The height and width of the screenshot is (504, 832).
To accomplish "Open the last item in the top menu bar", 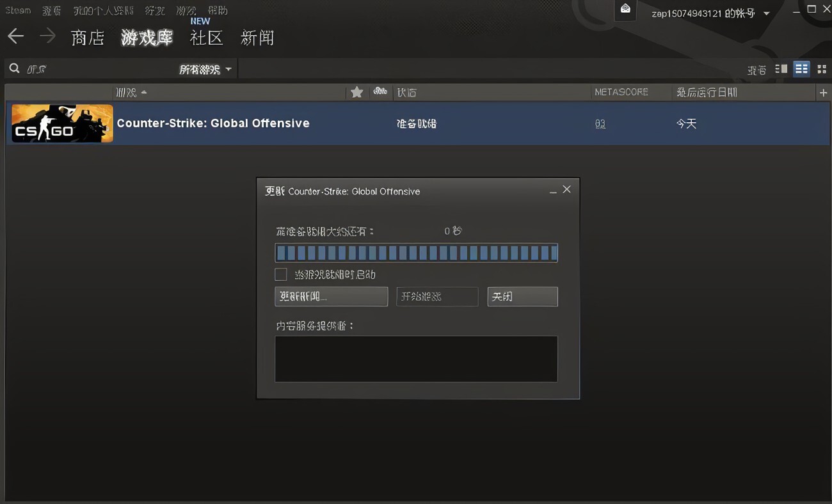I will tap(218, 11).
